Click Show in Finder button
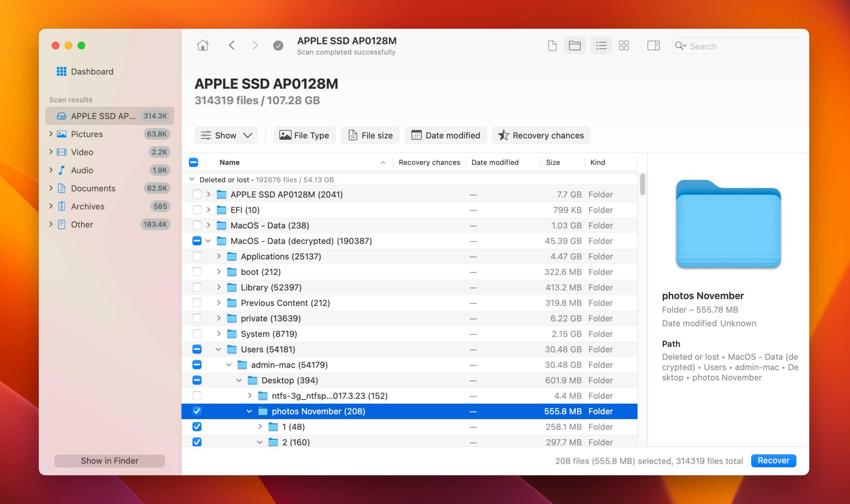The image size is (850, 504). point(110,461)
